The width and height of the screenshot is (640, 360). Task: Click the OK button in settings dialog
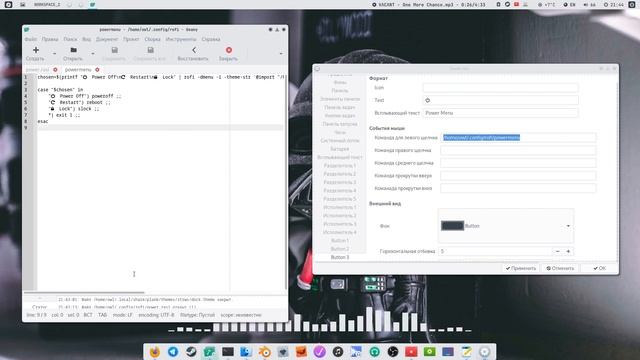click(600, 268)
